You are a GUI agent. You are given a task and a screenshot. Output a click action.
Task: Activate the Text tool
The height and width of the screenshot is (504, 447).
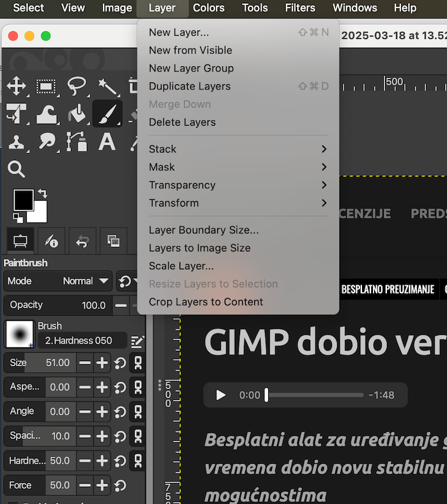coord(107,142)
